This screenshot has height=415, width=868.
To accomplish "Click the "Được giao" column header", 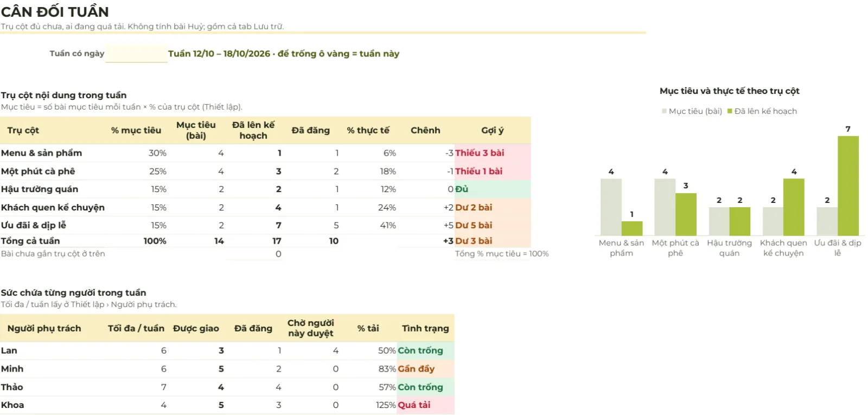I will [196, 328].
